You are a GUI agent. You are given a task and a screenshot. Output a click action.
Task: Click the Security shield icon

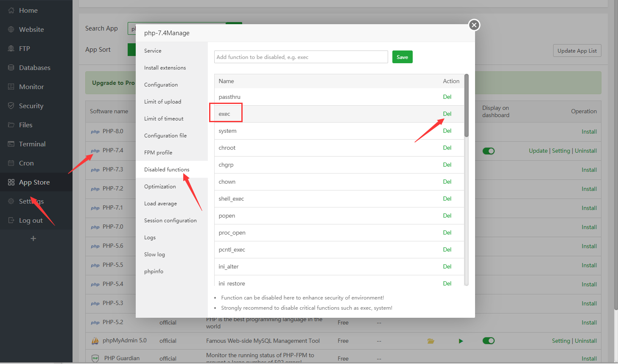(x=11, y=106)
